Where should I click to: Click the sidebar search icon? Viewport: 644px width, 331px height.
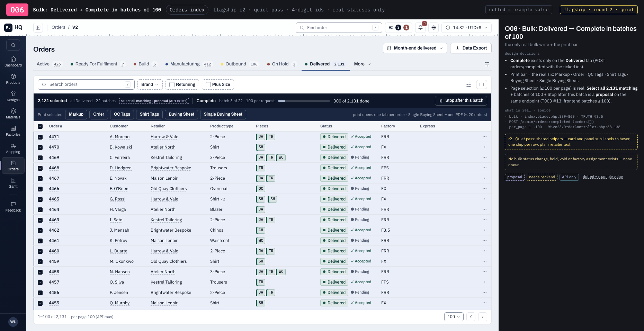coord(13,45)
